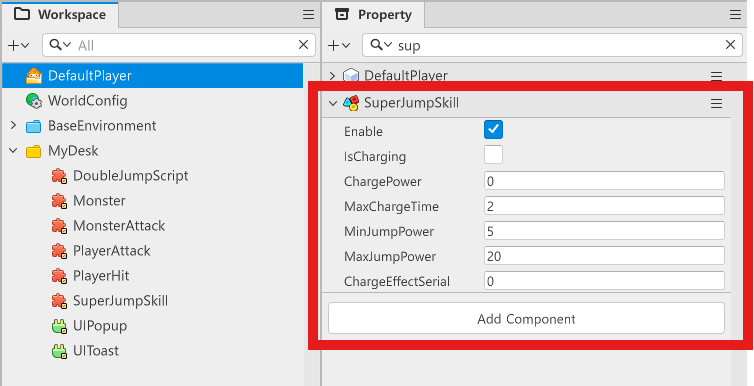Click the MaxChargeTime value field
This screenshot has height=386, width=754.
click(604, 206)
